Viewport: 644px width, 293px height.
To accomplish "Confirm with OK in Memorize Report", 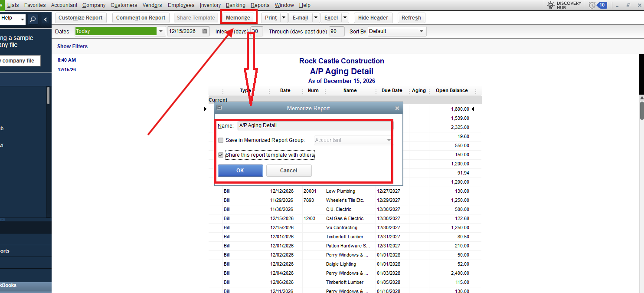I will pyautogui.click(x=240, y=171).
